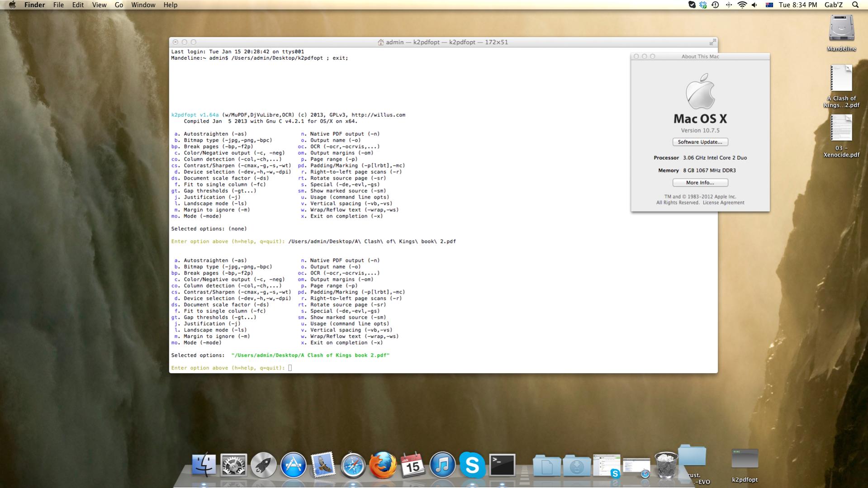Open the Go menu
Viewport: 868px width, 488px height.
click(x=119, y=5)
